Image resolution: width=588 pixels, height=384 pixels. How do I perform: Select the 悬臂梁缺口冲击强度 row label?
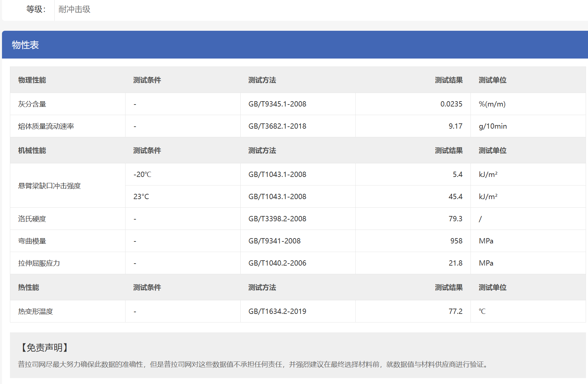[49, 186]
